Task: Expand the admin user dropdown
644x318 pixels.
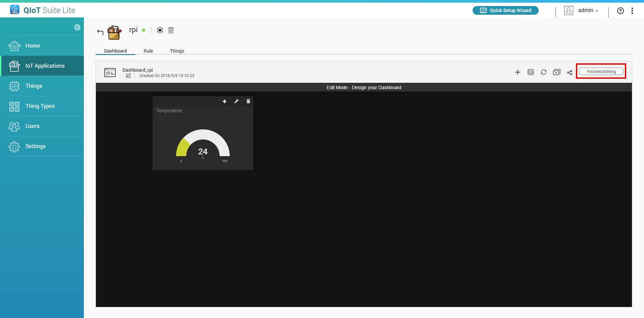Action: point(588,10)
